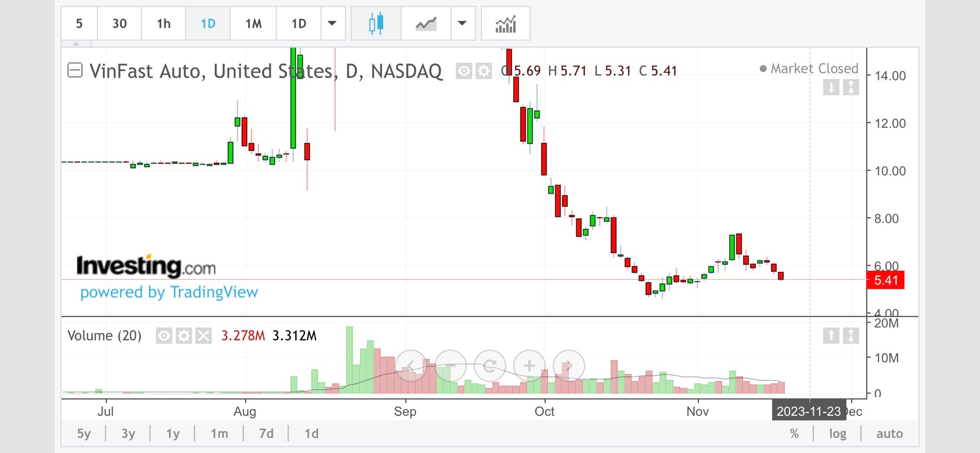The width and height of the screenshot is (980, 453).
Task: Click the 3.312M volume average value
Action: (x=295, y=336)
